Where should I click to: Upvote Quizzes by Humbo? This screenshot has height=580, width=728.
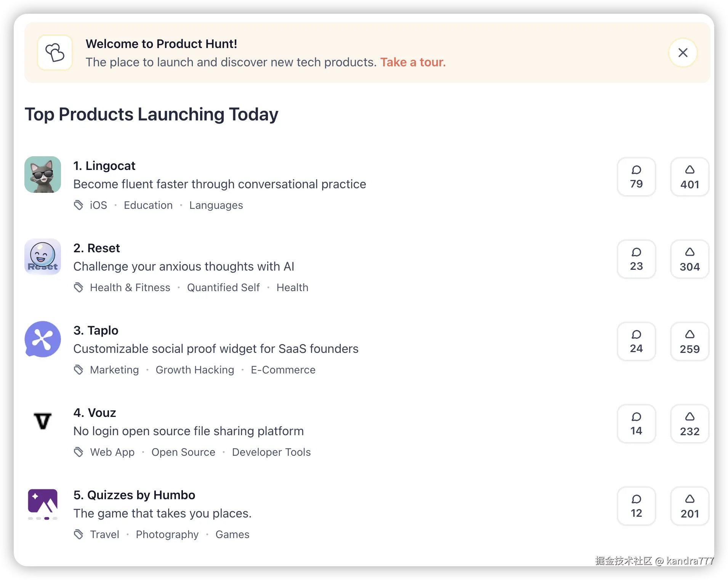coord(690,506)
